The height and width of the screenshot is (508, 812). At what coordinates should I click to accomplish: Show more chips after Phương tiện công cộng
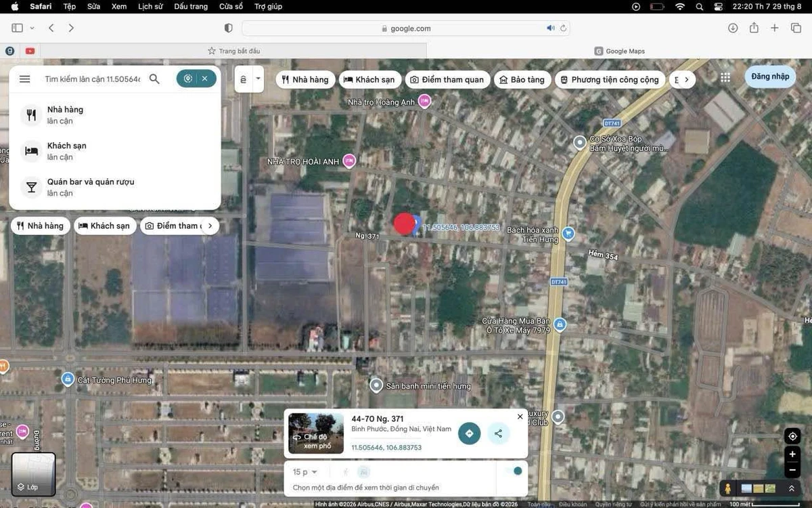686,79
